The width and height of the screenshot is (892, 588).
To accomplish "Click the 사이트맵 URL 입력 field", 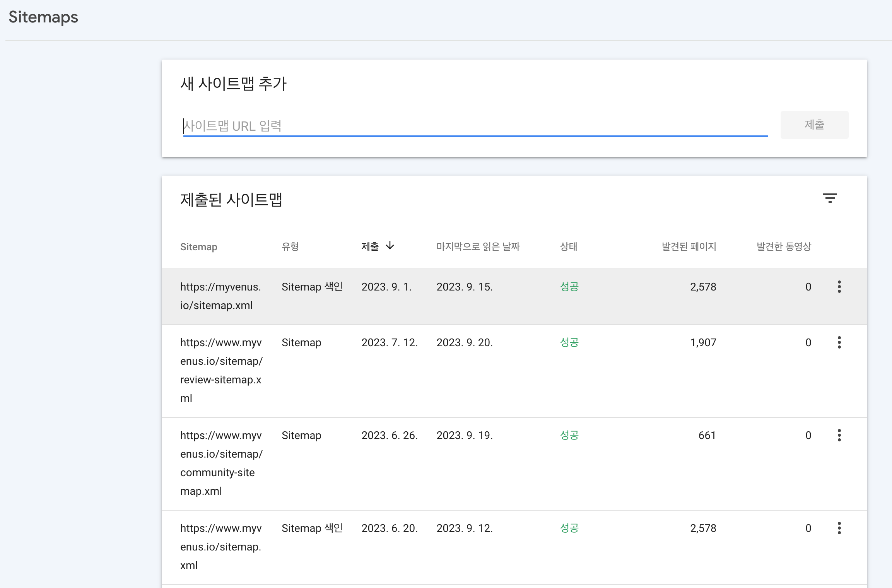I will tap(475, 126).
